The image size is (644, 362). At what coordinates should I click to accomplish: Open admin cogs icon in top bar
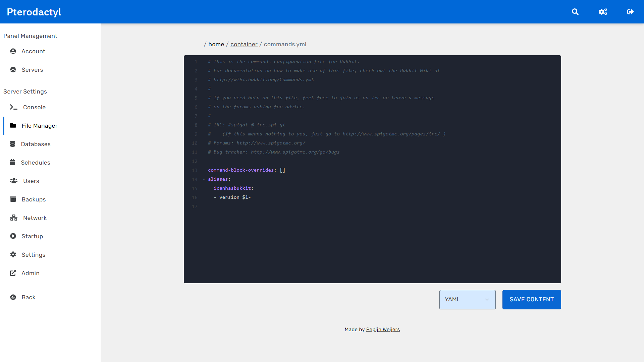[x=603, y=12]
